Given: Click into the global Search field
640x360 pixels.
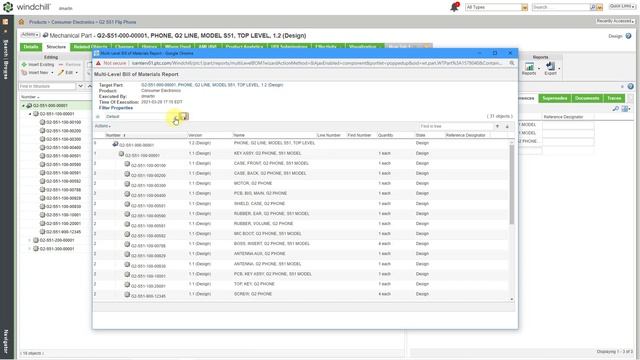Looking at the screenshot, I should click(x=561, y=7).
